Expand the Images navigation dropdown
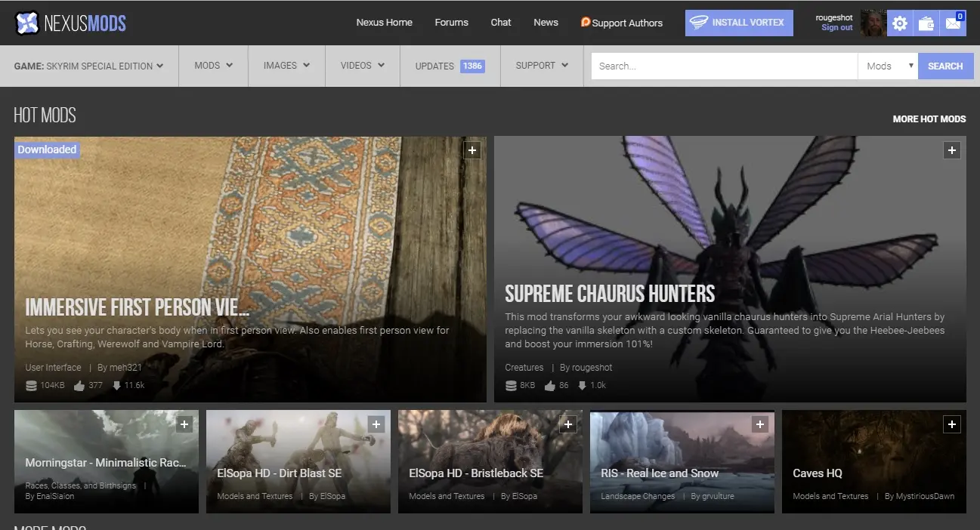 point(286,66)
